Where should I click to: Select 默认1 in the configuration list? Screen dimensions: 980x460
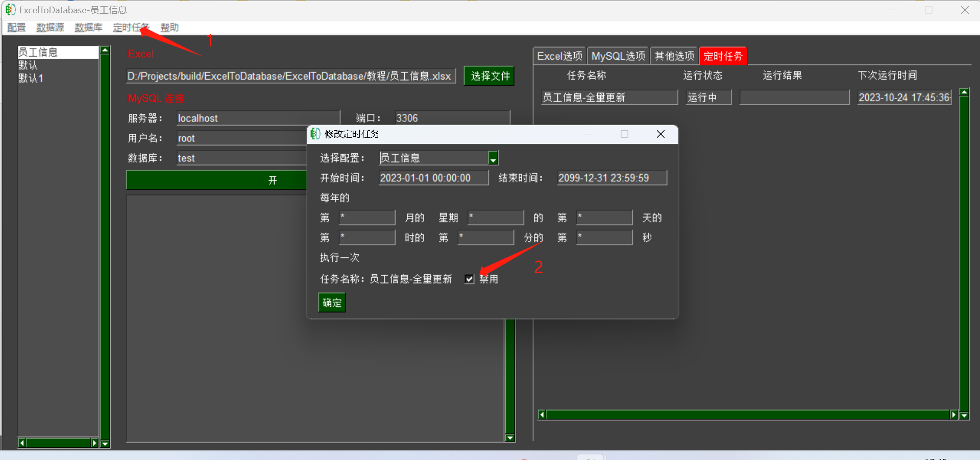point(31,78)
